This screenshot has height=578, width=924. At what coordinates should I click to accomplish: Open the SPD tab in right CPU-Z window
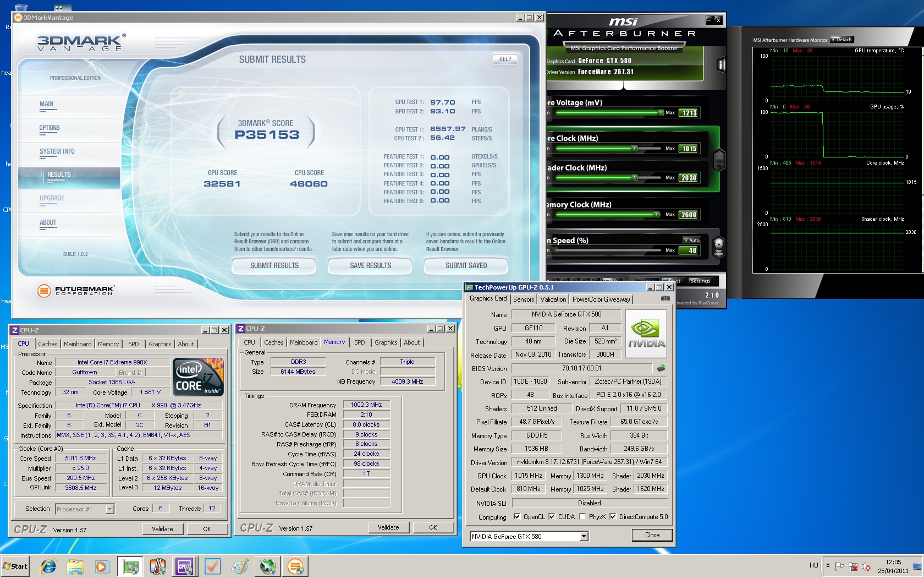[x=359, y=342]
